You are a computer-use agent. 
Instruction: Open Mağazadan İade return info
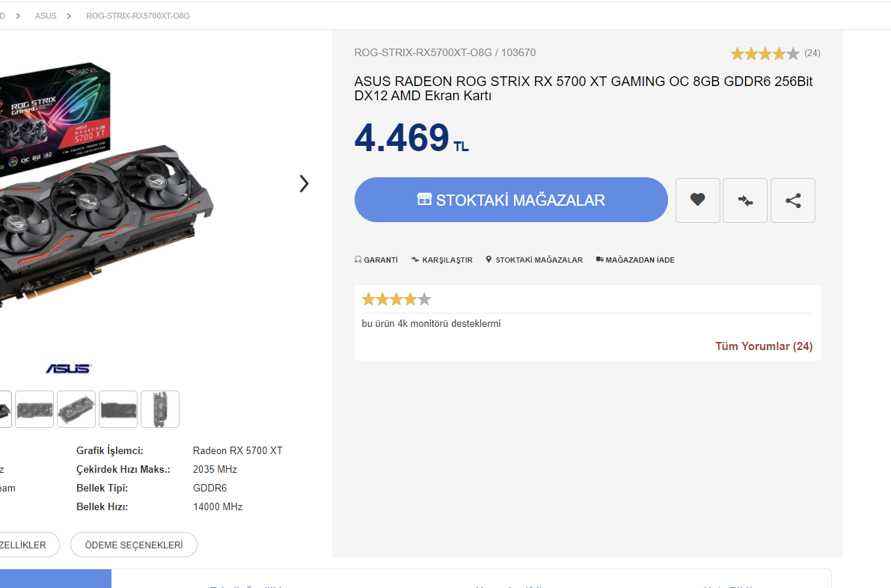[635, 260]
